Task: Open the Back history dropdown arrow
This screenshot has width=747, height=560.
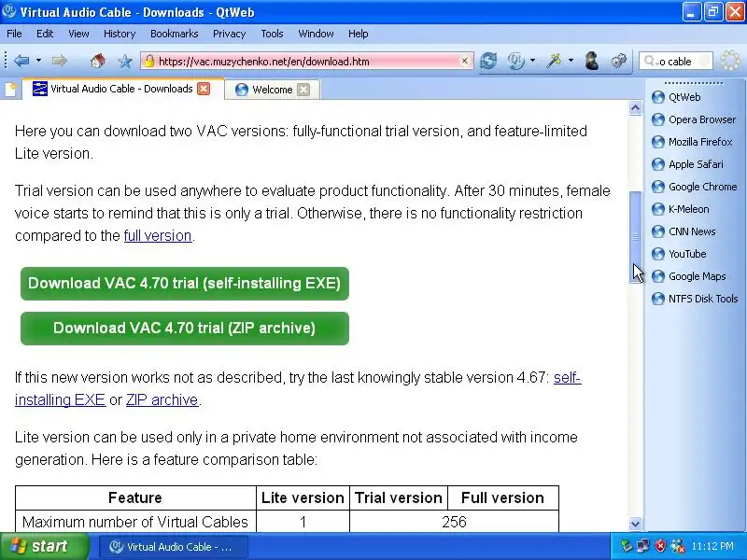Action: point(38,61)
